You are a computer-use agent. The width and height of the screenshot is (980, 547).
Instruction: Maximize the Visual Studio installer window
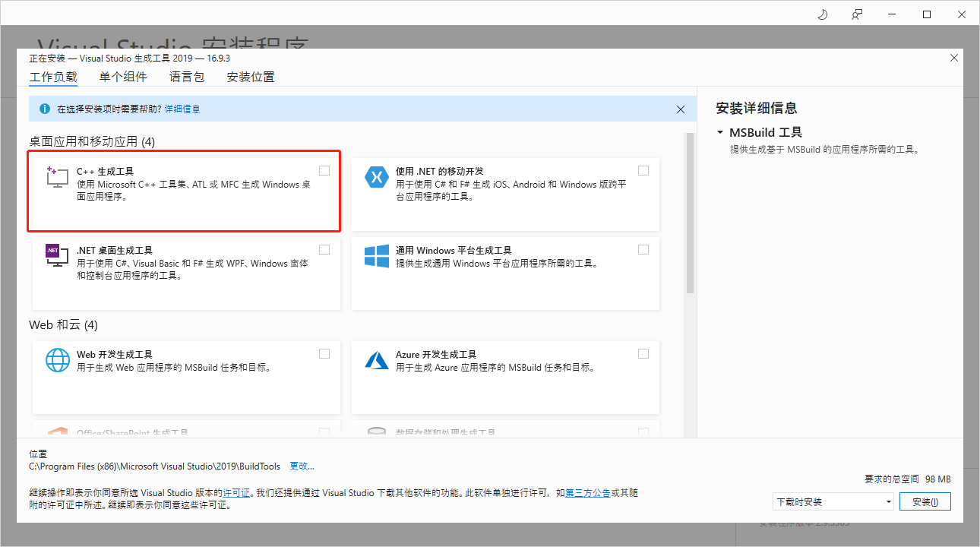(x=927, y=14)
